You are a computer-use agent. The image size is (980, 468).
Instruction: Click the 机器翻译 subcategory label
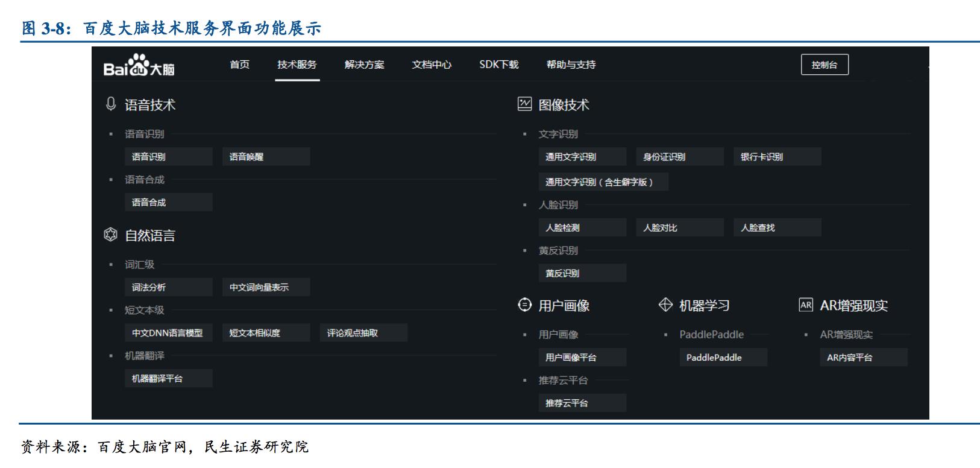click(144, 356)
